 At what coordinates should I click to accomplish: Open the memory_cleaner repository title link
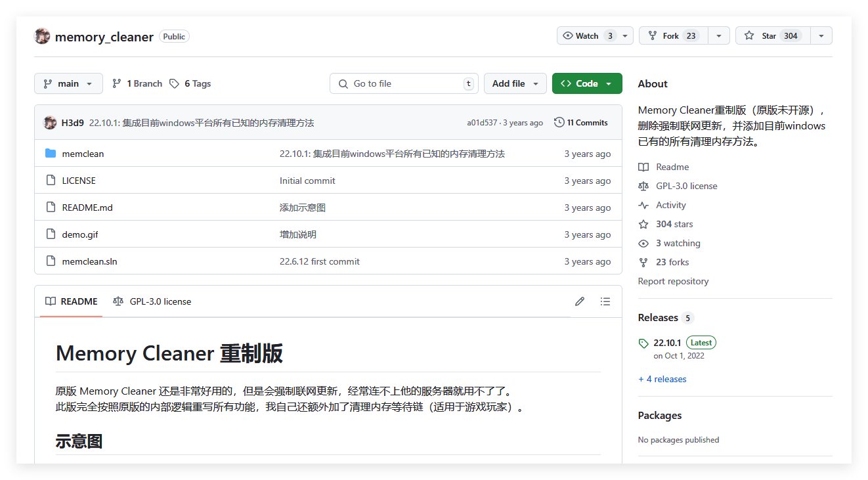(104, 37)
